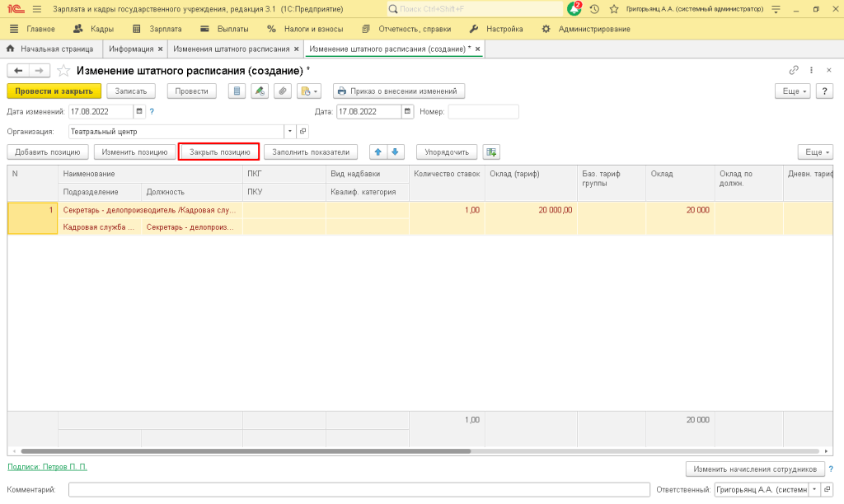Screen dimensions: 844x504
Task: Move position down with arrow icon
Action: pos(396,152)
